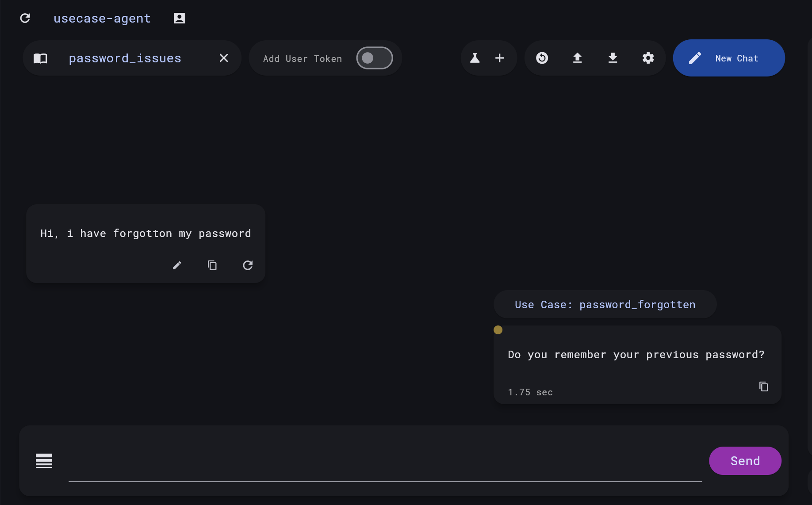The height and width of the screenshot is (505, 812).
Task: Focus the chat message input field
Action: click(385, 462)
